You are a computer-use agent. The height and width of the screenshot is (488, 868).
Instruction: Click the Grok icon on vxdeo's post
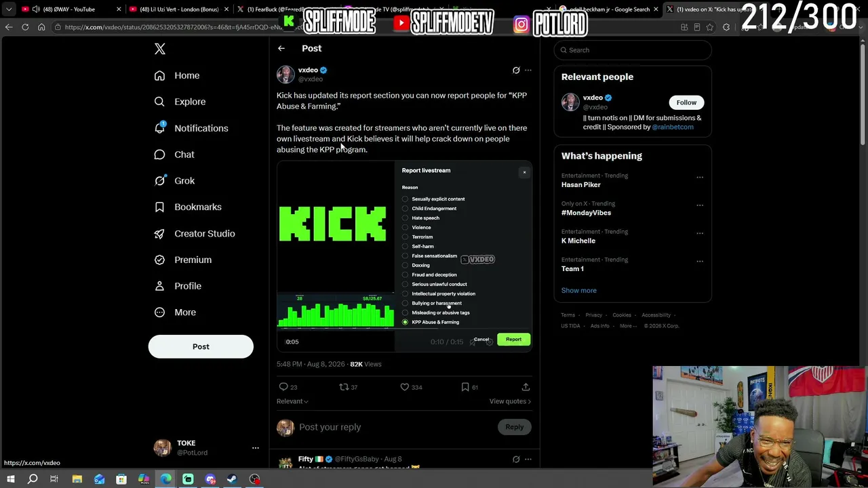coord(516,70)
